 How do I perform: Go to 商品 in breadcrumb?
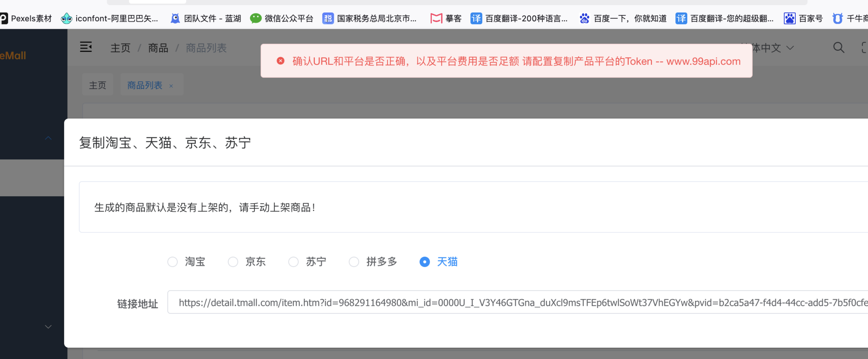tap(158, 48)
